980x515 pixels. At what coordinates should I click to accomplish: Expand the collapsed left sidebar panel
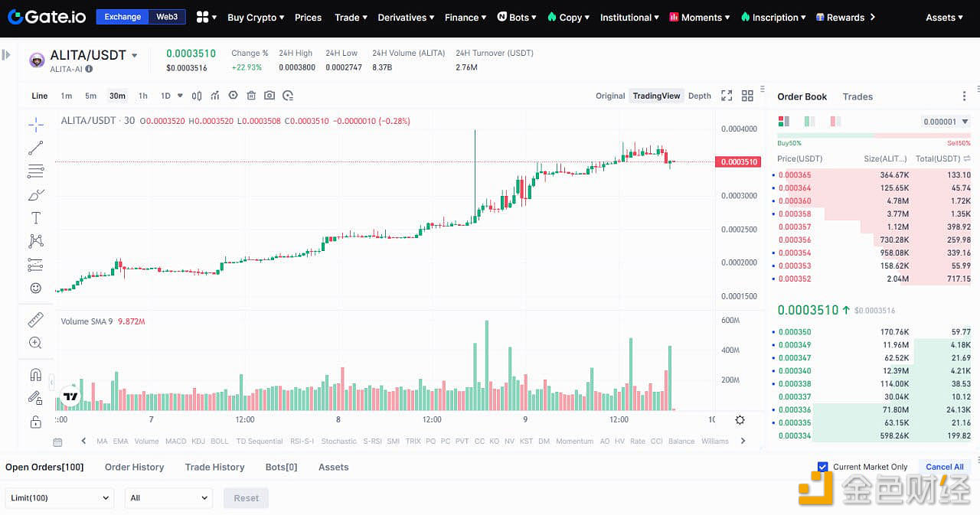(6, 55)
